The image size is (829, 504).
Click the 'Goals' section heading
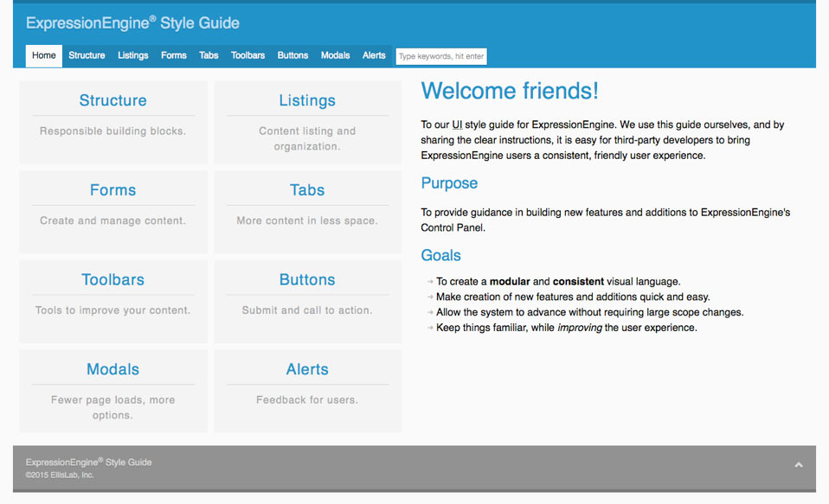[441, 256]
